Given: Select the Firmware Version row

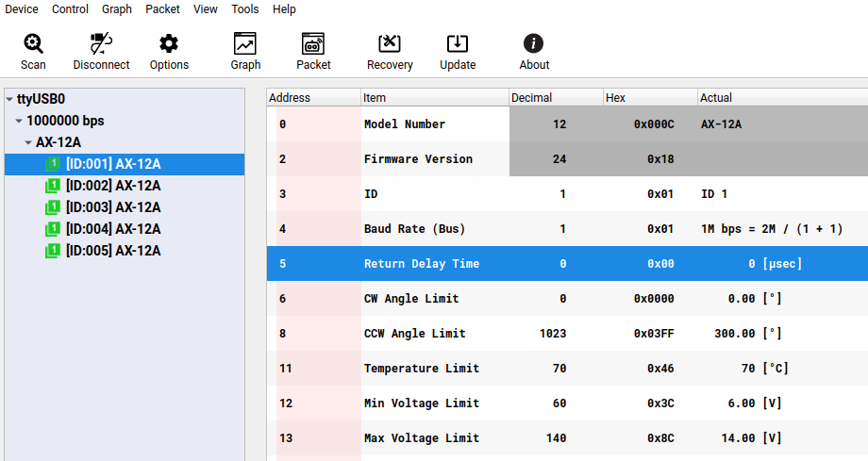Looking at the screenshot, I should coord(567,158).
